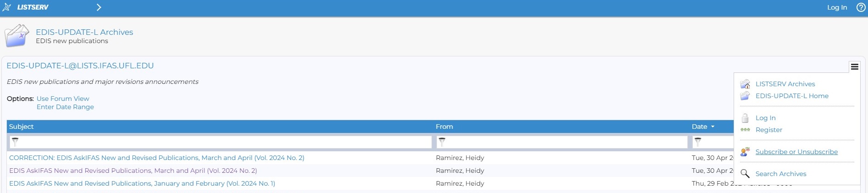This screenshot has width=868, height=193.
Task: Select Enter Date Range option
Action: [x=65, y=107]
